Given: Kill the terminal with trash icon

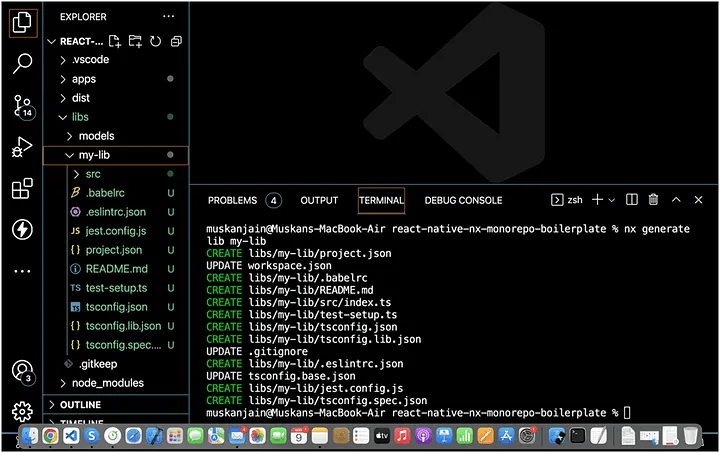Looking at the screenshot, I should (653, 200).
